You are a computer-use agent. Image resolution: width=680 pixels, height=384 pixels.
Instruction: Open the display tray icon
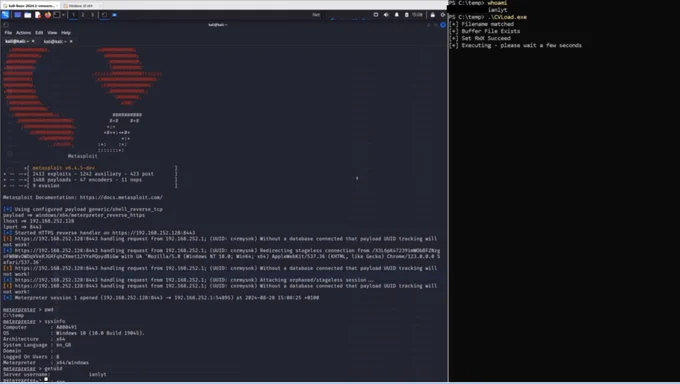pyautogui.click(x=376, y=15)
